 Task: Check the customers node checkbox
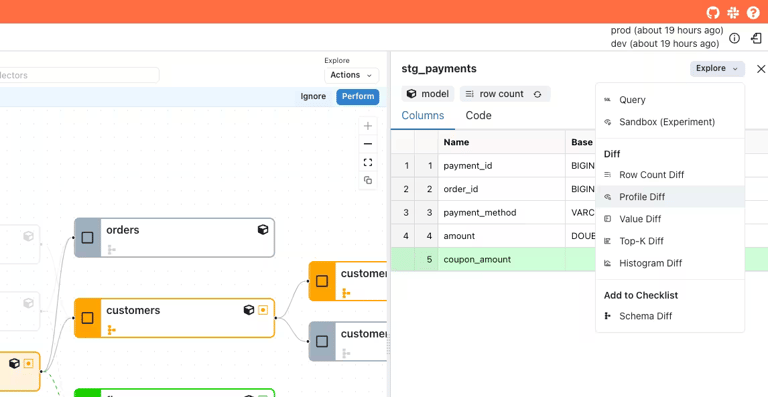87,318
